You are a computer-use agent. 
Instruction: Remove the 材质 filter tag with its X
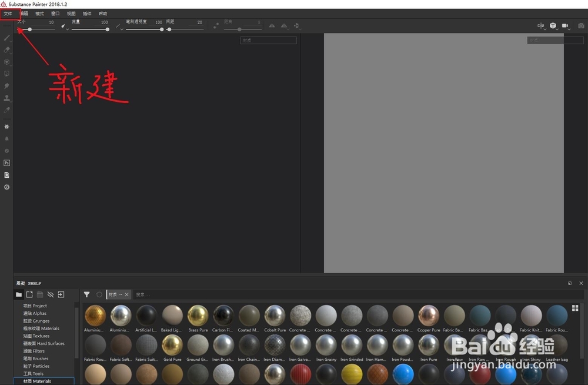click(x=127, y=294)
